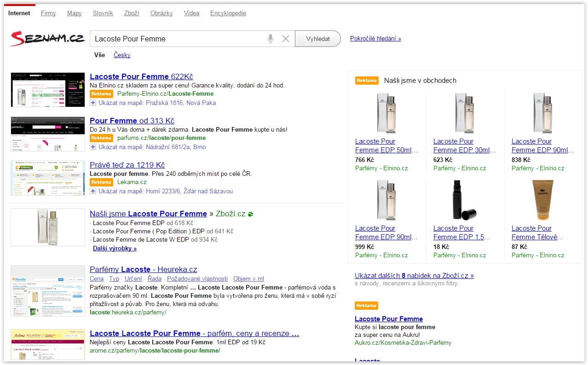This screenshot has width=588, height=365.
Task: Select the Vše language filter
Action: coord(100,55)
